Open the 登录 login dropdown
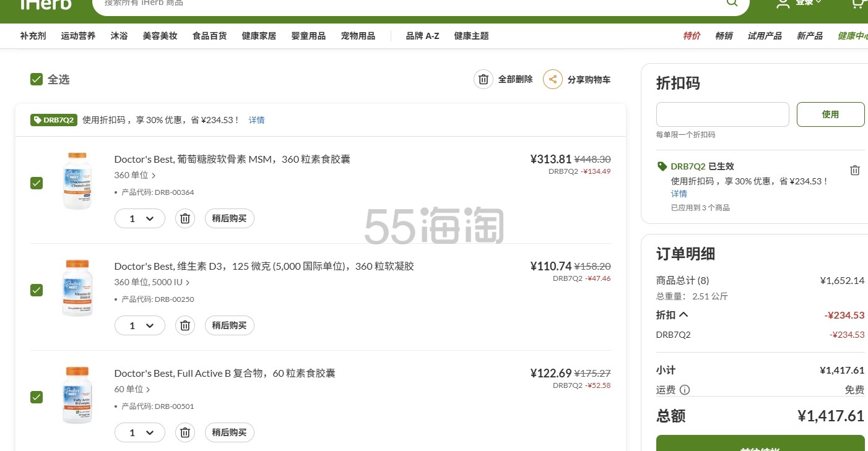 coord(809,2)
